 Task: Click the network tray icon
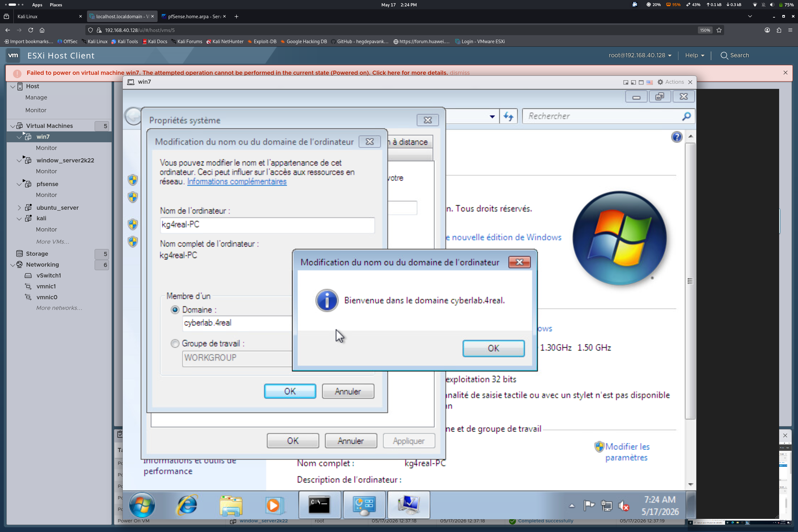pyautogui.click(x=606, y=506)
